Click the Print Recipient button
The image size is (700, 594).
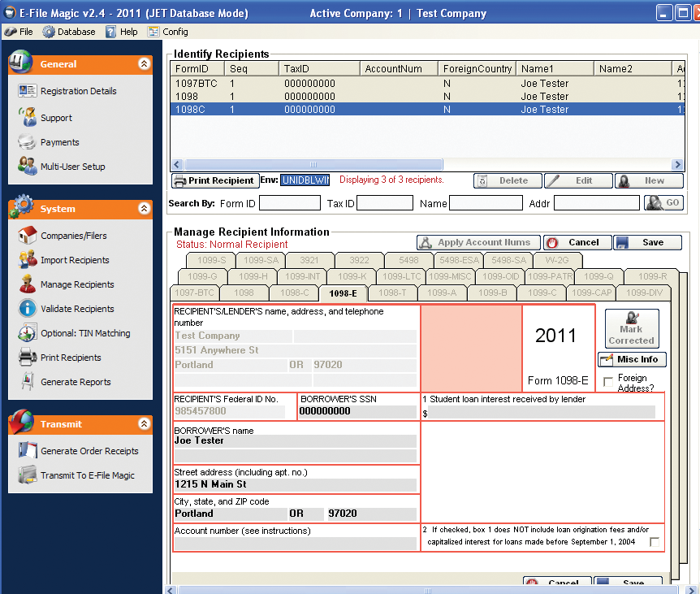(x=215, y=180)
